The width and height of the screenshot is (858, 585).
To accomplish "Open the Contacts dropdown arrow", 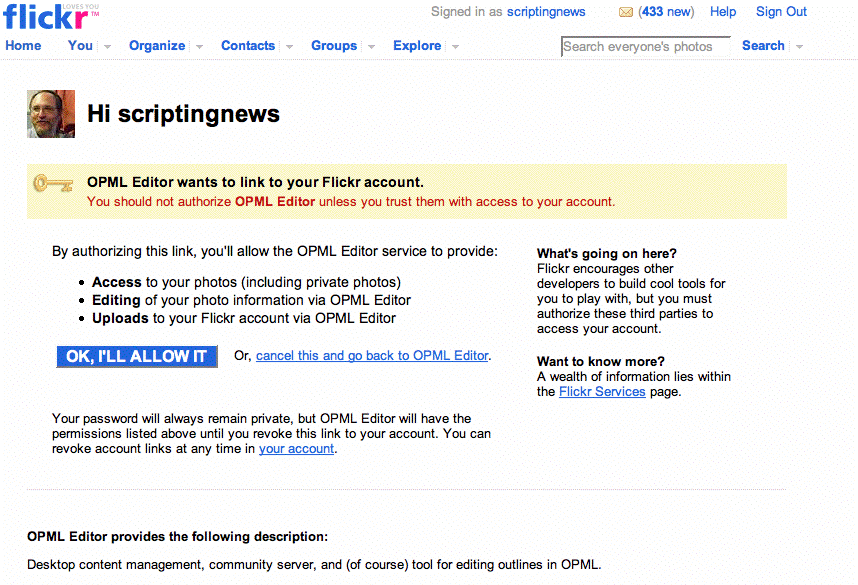I will pos(289,47).
